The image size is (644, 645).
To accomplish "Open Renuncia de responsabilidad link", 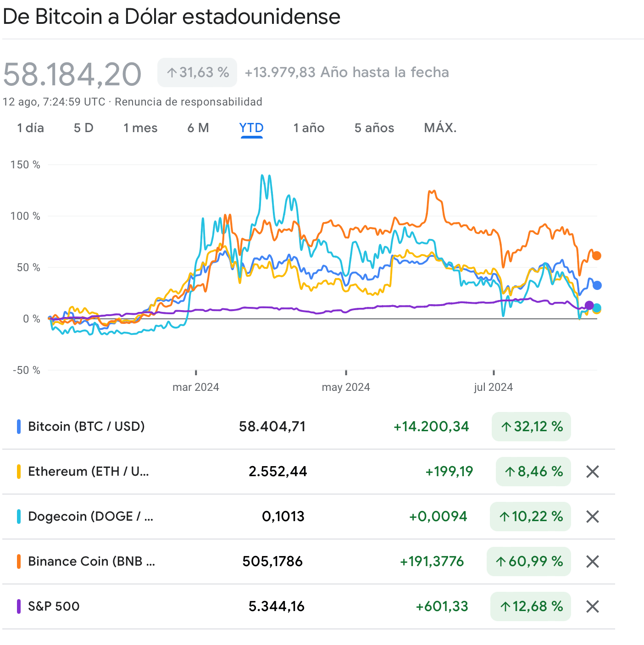I will pyautogui.click(x=189, y=102).
